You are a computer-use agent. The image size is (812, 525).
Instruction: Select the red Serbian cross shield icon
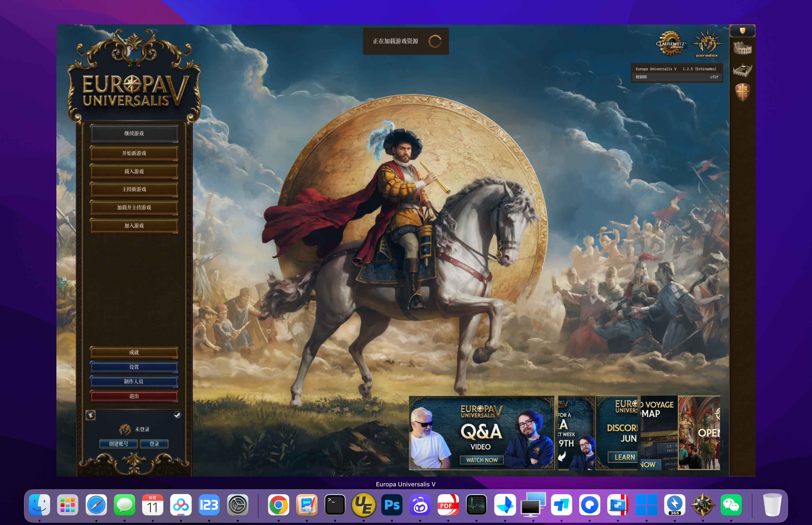742,92
